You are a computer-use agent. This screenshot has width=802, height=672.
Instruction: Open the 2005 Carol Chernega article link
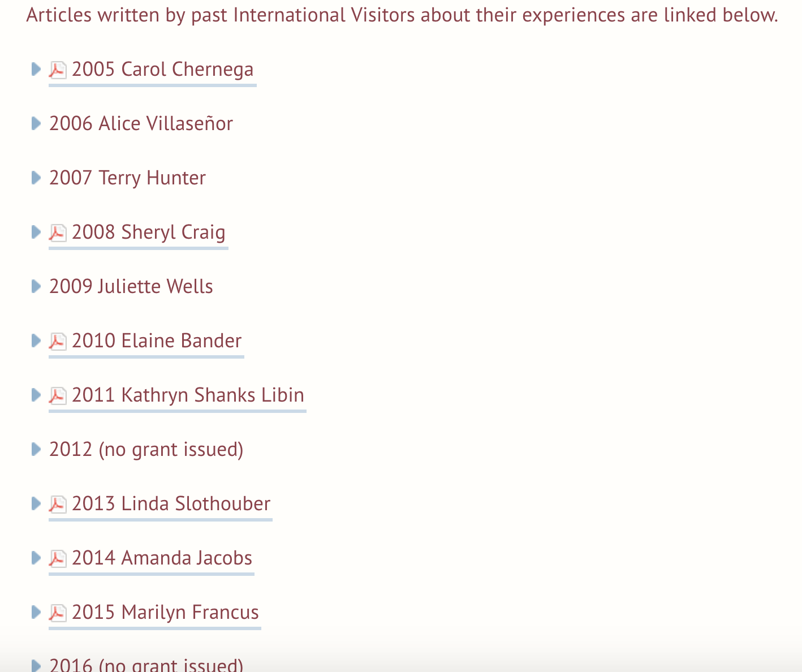162,70
